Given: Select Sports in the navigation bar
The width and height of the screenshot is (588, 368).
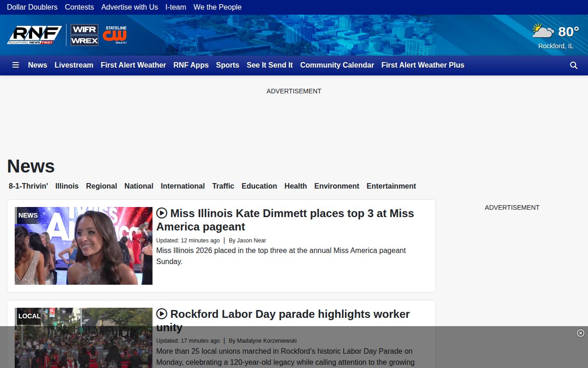Looking at the screenshot, I should tap(227, 65).
